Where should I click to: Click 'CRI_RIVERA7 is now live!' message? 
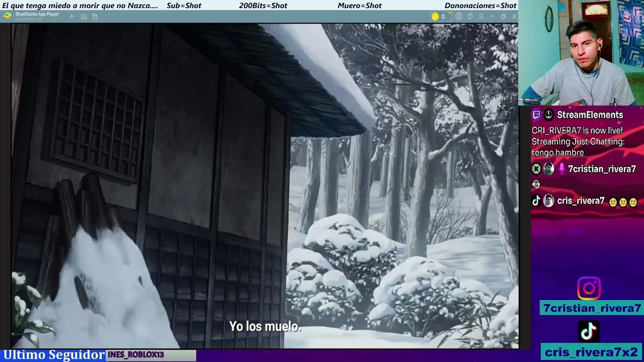(x=577, y=130)
